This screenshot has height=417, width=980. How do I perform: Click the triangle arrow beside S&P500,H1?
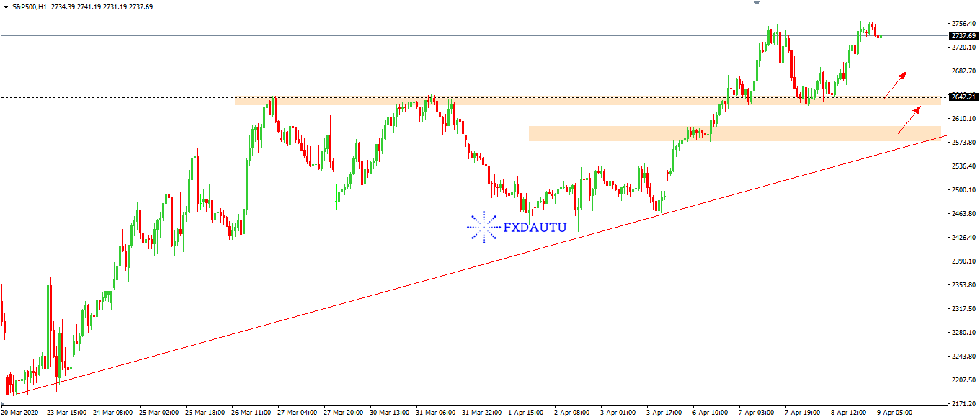point(6,7)
